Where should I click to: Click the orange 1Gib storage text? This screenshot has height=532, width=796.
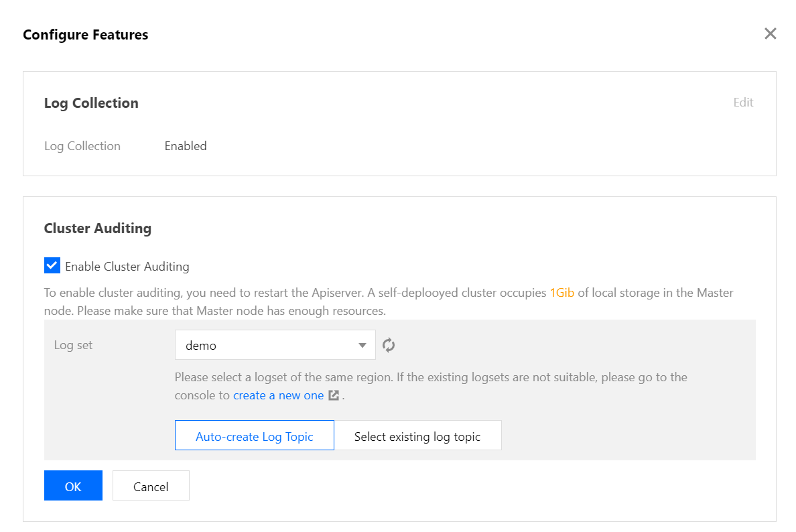tap(561, 293)
